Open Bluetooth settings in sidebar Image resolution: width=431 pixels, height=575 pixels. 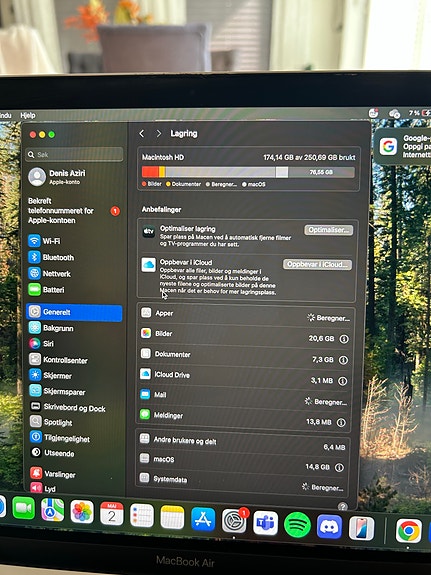pos(51,257)
